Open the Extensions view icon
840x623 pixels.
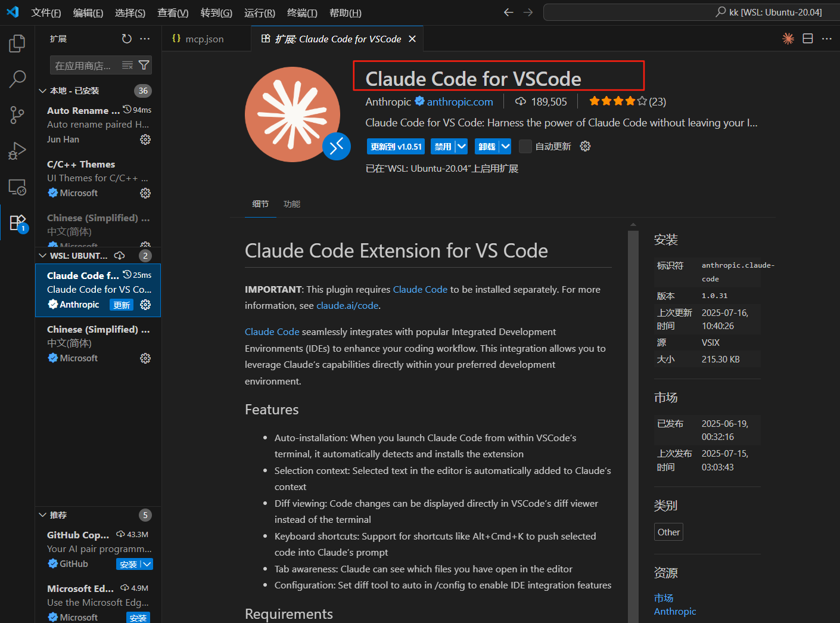[17, 222]
